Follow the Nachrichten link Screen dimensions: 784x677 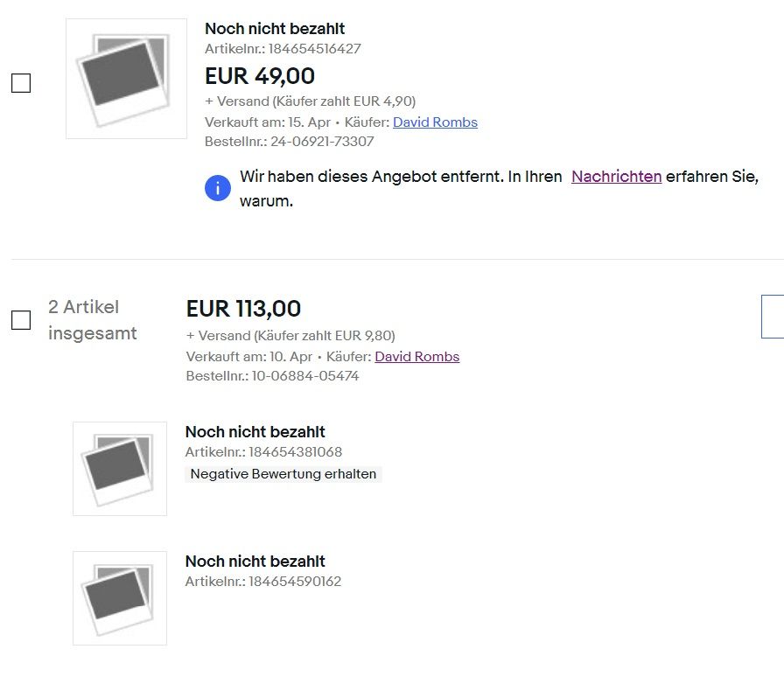pos(616,177)
